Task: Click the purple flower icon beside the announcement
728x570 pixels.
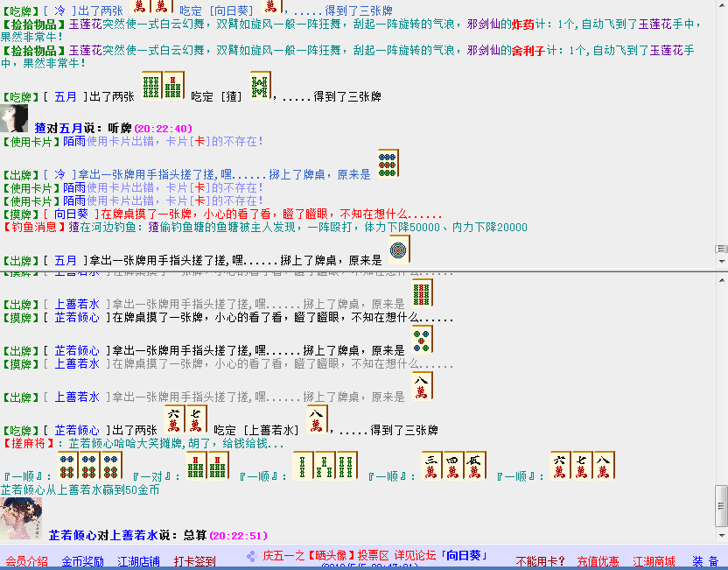Action: coord(252,556)
